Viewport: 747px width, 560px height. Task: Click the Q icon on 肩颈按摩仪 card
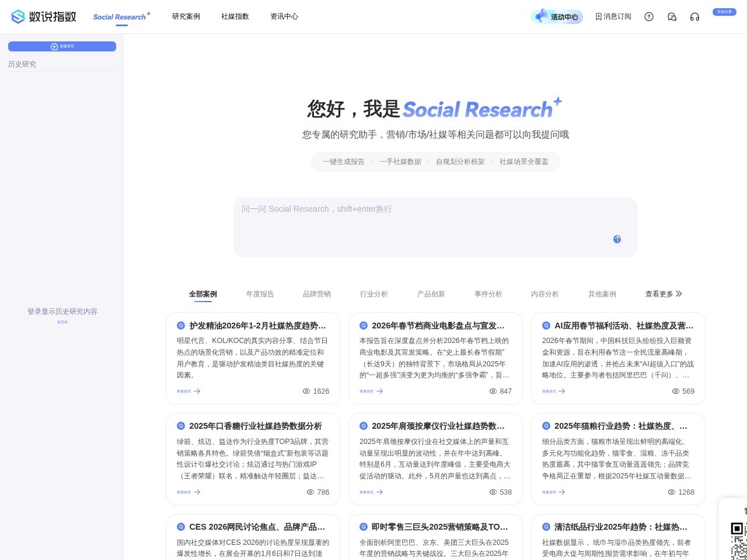coord(364,426)
